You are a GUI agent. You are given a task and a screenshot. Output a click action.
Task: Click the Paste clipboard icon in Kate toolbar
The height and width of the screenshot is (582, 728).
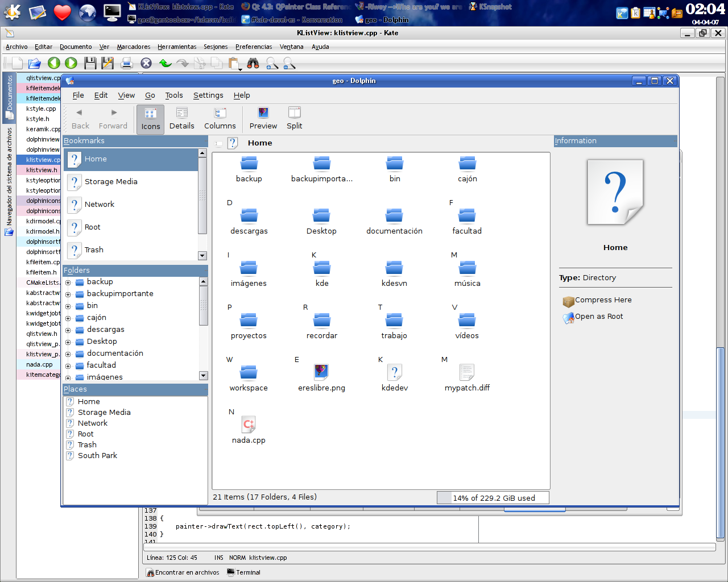pyautogui.click(x=234, y=63)
